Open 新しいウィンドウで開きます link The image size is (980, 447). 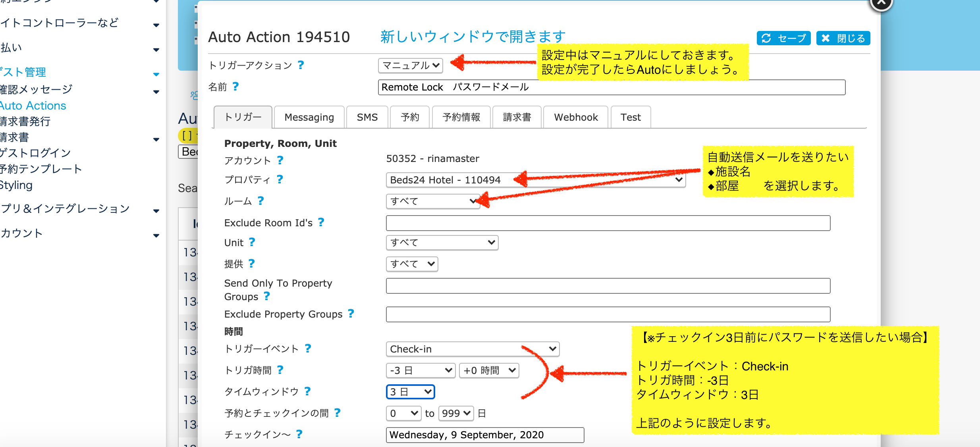pyautogui.click(x=473, y=37)
